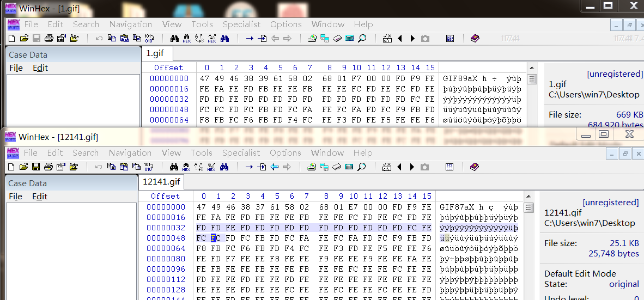Open Tools menu in the 1.gif window

coord(202,25)
